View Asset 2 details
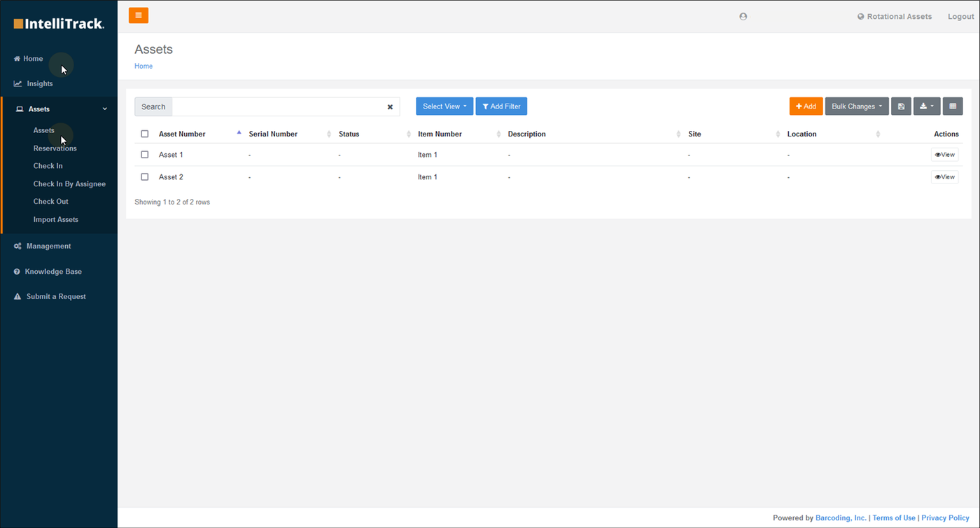This screenshot has width=980, height=528. tap(944, 177)
